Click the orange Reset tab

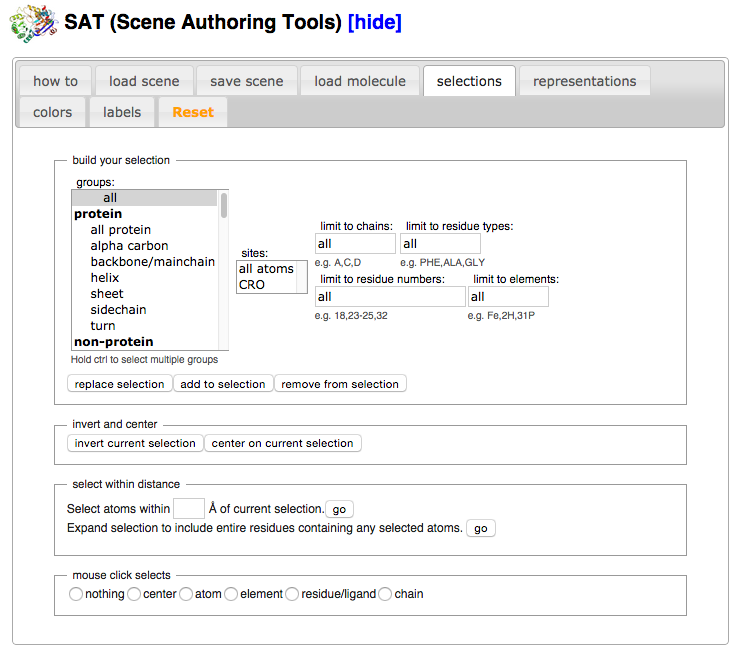click(193, 112)
